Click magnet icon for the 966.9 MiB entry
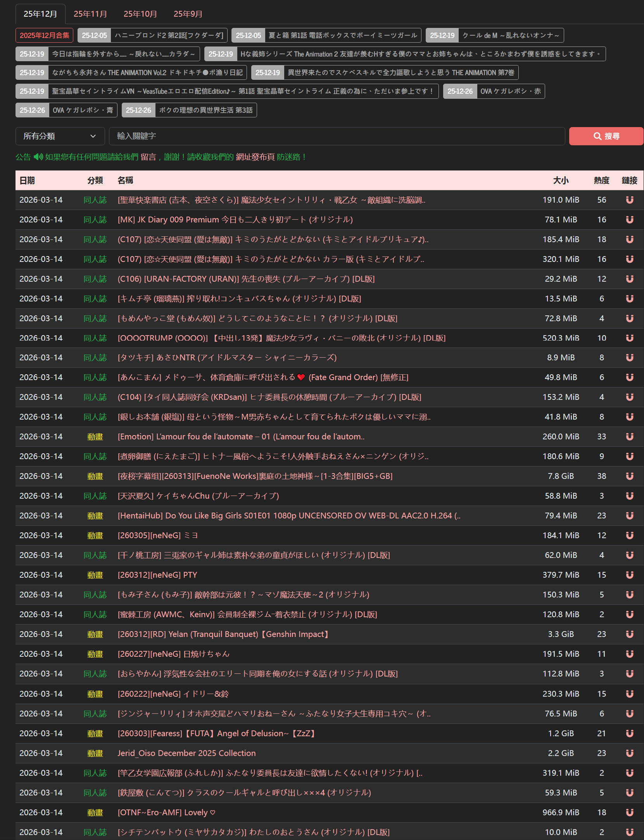This screenshot has height=840, width=644. coord(629,812)
